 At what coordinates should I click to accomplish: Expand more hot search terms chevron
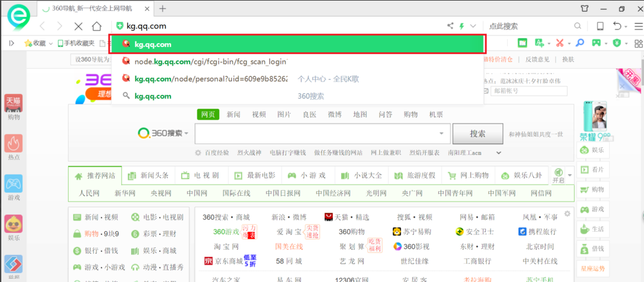pos(499,153)
